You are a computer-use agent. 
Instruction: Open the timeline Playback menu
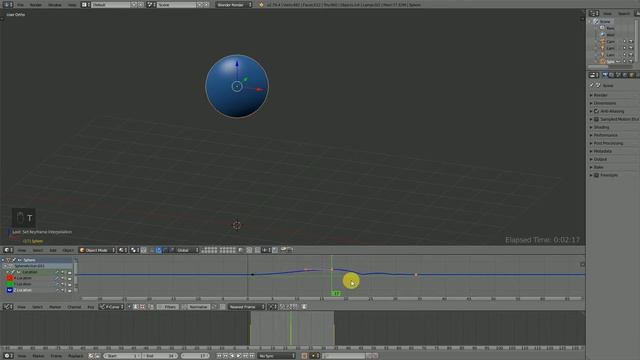[x=76, y=356]
